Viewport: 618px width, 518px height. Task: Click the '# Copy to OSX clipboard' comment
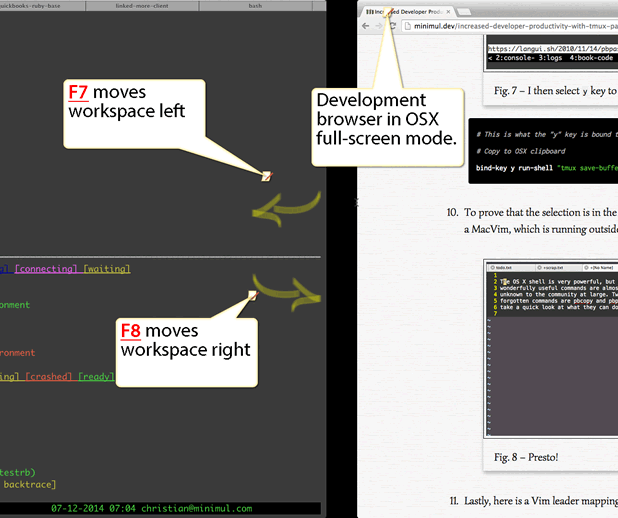(520, 151)
